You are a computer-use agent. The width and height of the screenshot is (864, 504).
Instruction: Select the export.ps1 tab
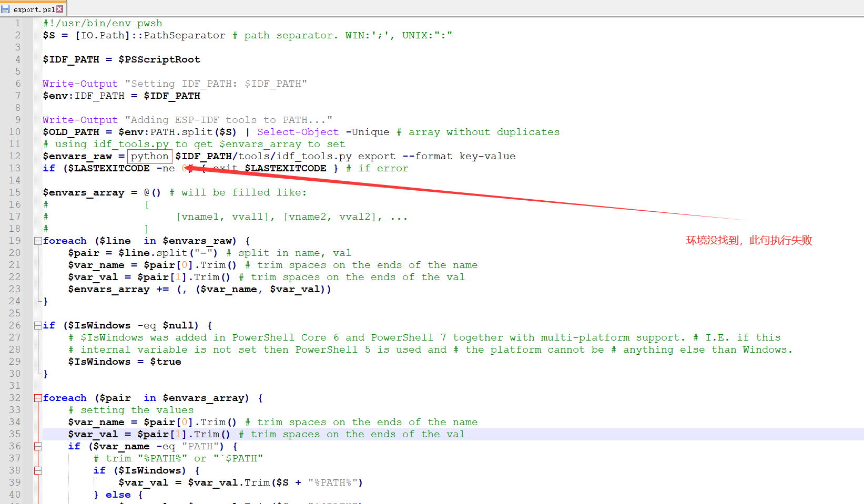[33, 9]
